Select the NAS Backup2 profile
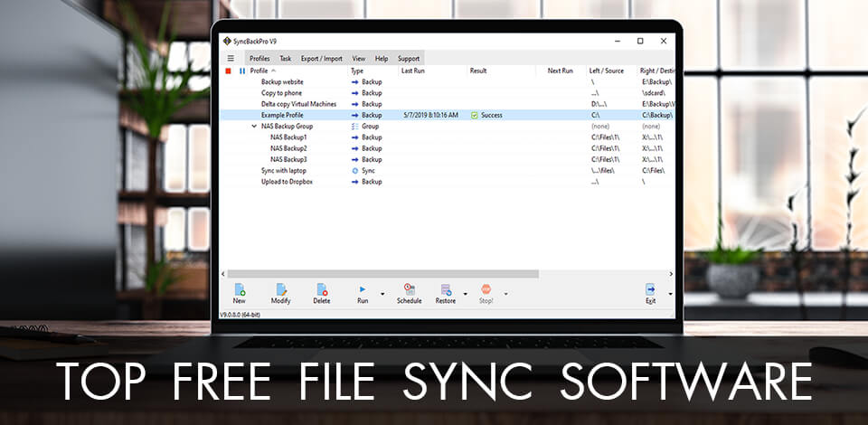Image resolution: width=868 pixels, height=425 pixels. coord(288,148)
